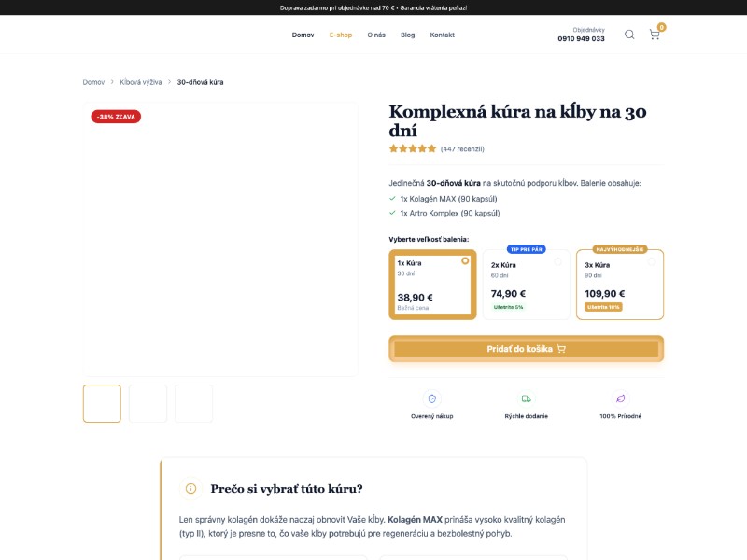
Task: Select the first product thumbnail
Action: [x=102, y=403]
